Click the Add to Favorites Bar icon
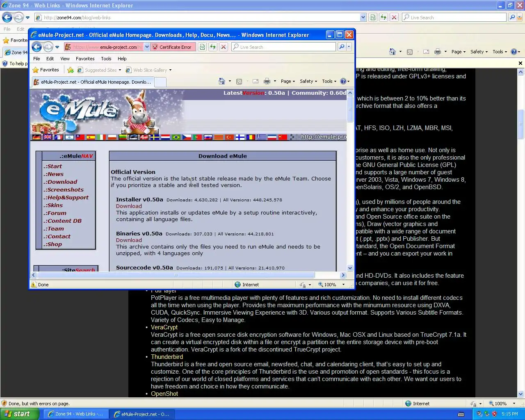 [71, 70]
